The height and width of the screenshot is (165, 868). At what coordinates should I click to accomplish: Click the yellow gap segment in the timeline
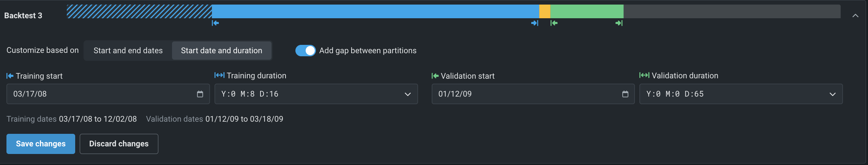pos(544,11)
